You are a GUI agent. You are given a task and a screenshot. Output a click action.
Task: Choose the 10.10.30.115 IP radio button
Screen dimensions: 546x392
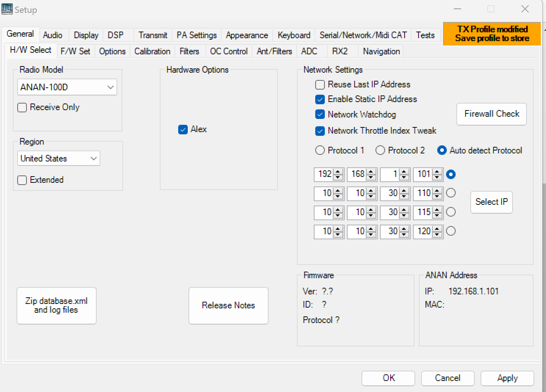click(451, 212)
